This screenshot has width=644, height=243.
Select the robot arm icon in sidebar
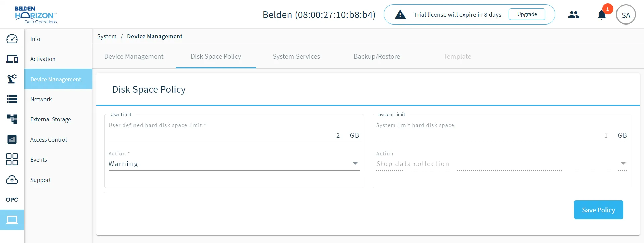click(x=12, y=79)
